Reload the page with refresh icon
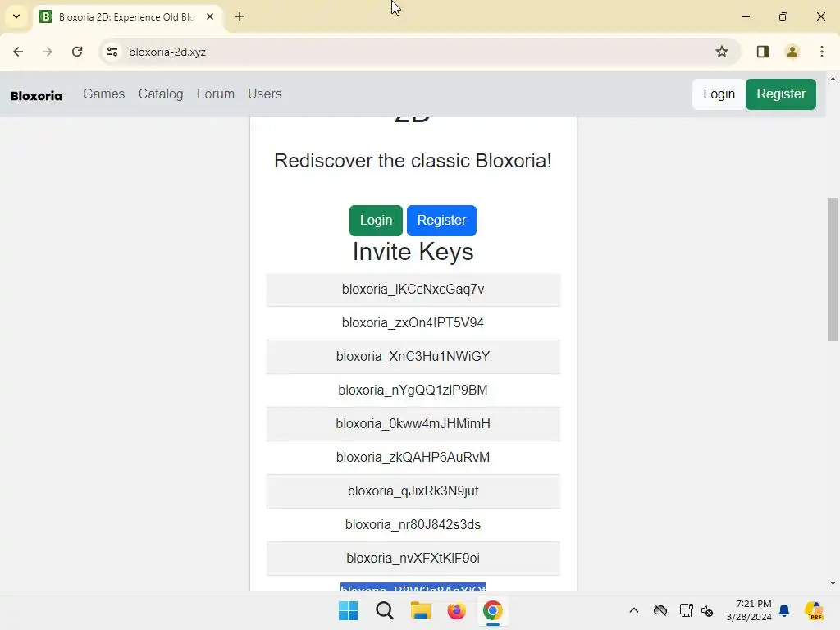 point(77,52)
